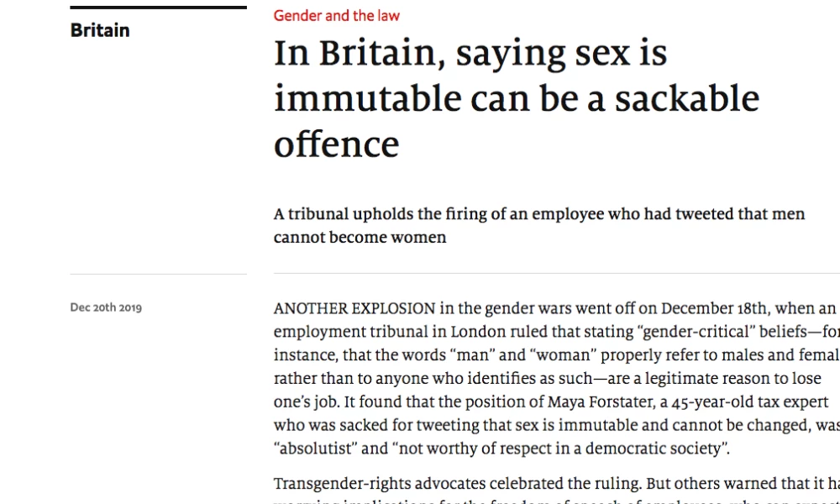Click the thin divider line above the date

[159, 274]
